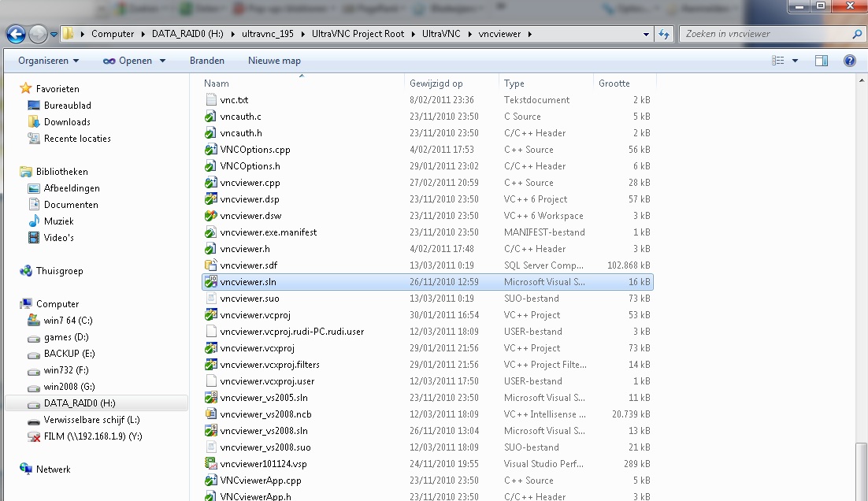The image size is (868, 501).
Task: Expand the arrow after vncviewer breadcrumb
Action: click(530, 35)
